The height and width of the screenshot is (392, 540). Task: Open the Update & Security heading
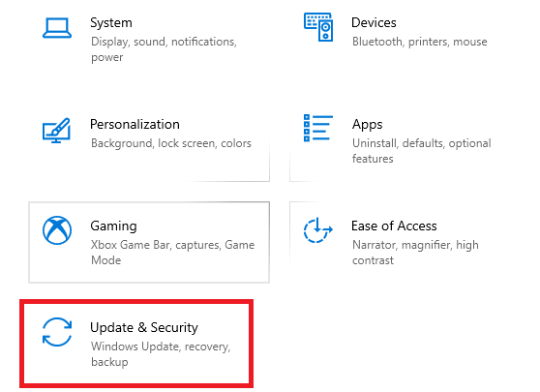(x=144, y=327)
